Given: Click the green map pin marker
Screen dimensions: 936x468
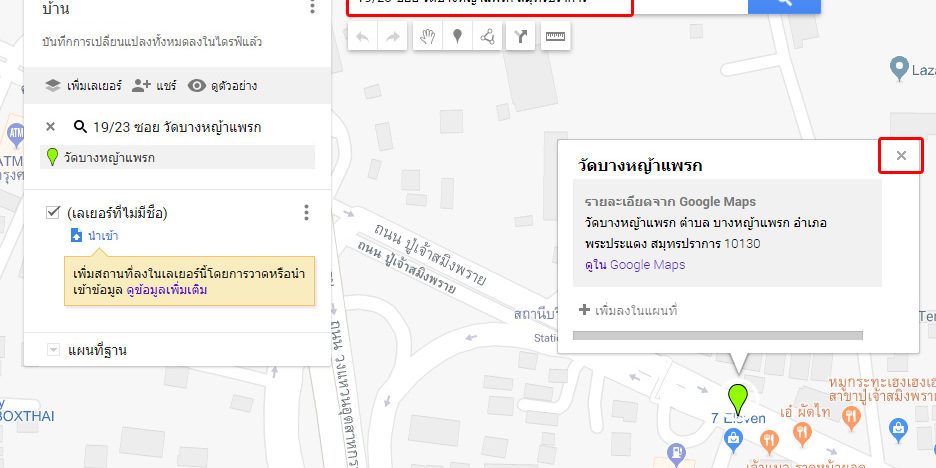Looking at the screenshot, I should coord(738,398).
